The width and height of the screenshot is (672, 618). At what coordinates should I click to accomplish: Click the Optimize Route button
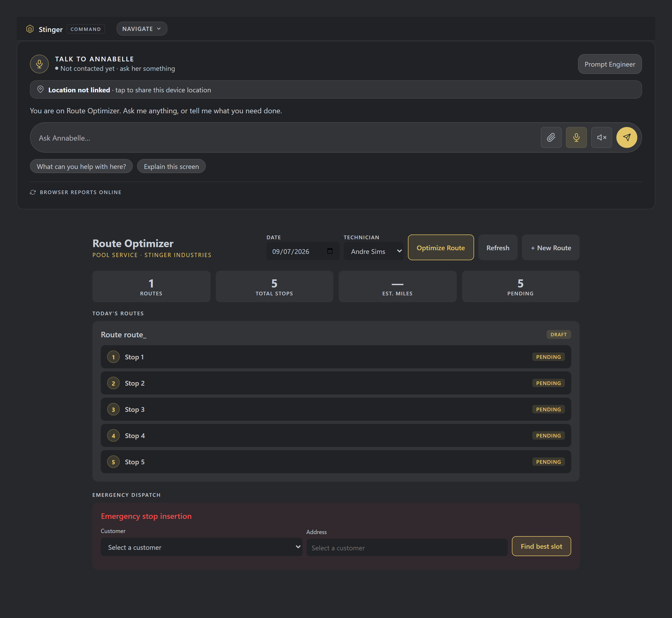coord(441,247)
